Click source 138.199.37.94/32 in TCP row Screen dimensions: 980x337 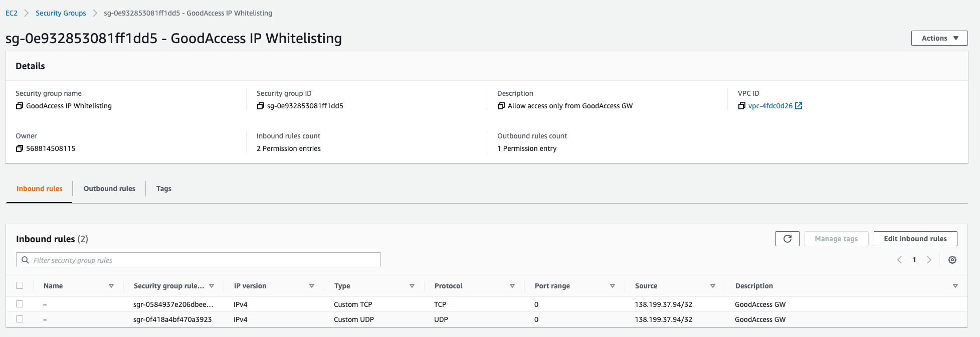[664, 304]
